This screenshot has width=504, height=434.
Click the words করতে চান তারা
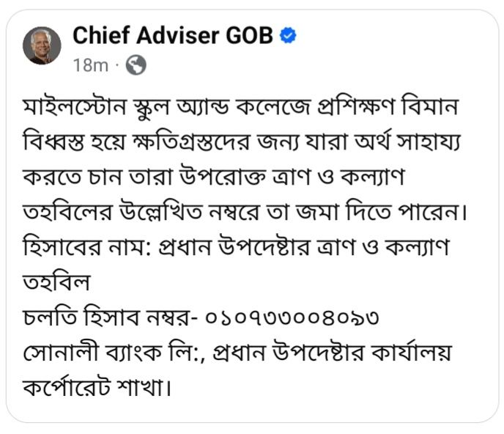[x=86, y=178]
